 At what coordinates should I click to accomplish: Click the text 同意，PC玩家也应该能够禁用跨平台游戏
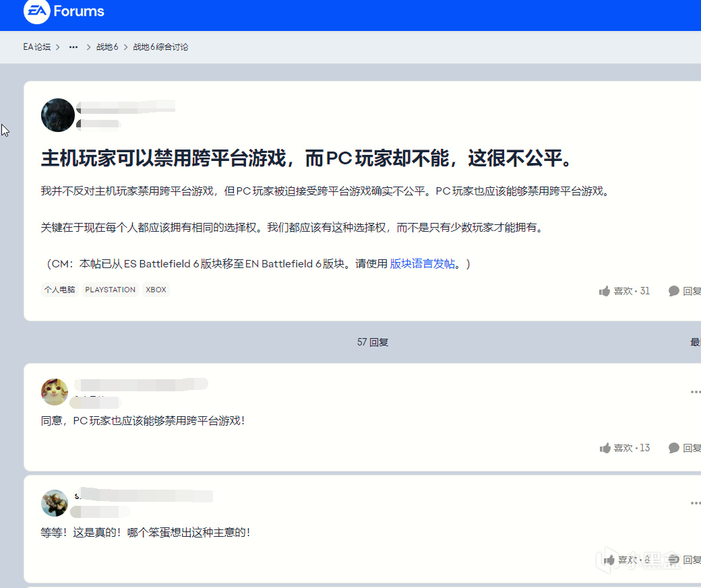pyautogui.click(x=143, y=421)
